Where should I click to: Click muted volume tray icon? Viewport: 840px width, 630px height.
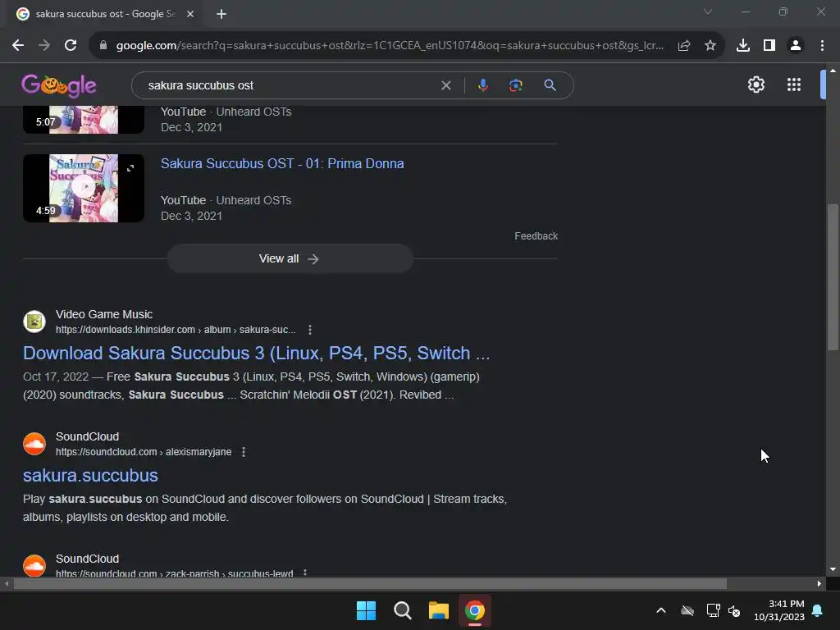(x=734, y=610)
